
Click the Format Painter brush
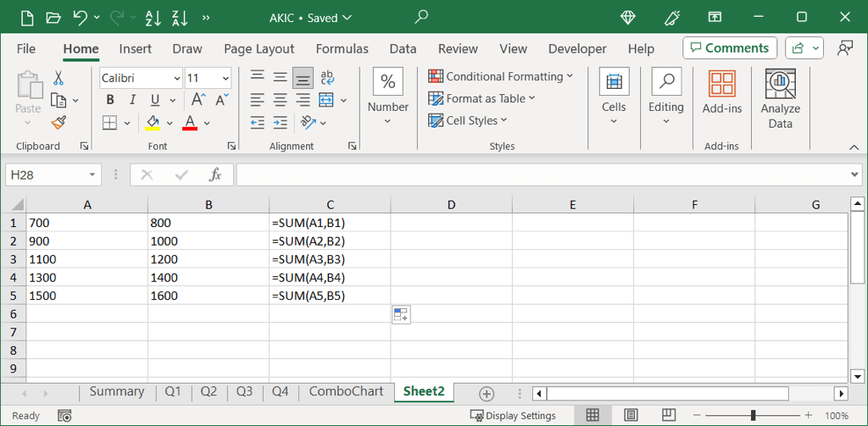point(58,122)
